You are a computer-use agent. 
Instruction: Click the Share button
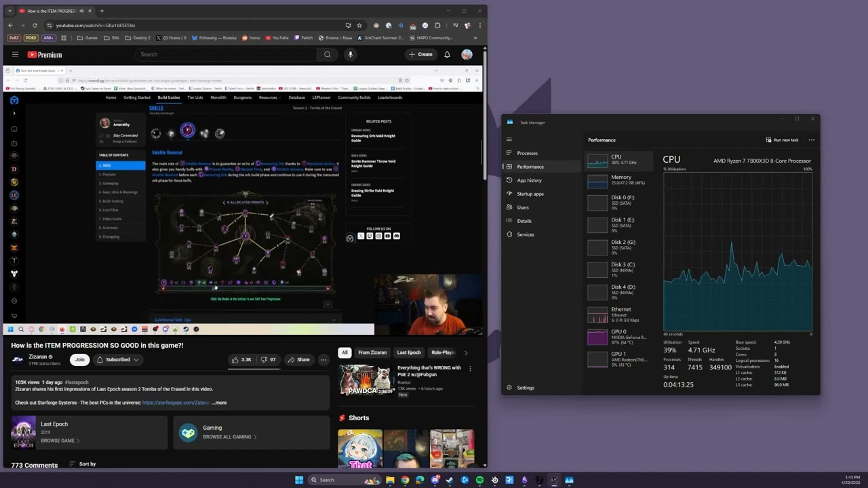(x=298, y=359)
